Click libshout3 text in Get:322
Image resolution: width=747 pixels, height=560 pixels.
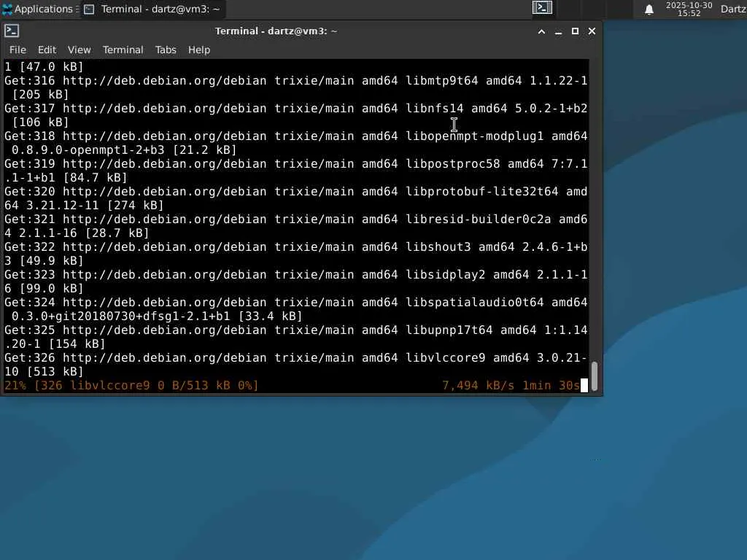438,246
